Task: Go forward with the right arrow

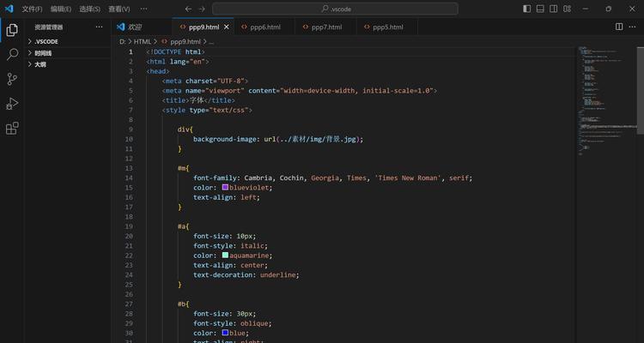Action: [202, 9]
